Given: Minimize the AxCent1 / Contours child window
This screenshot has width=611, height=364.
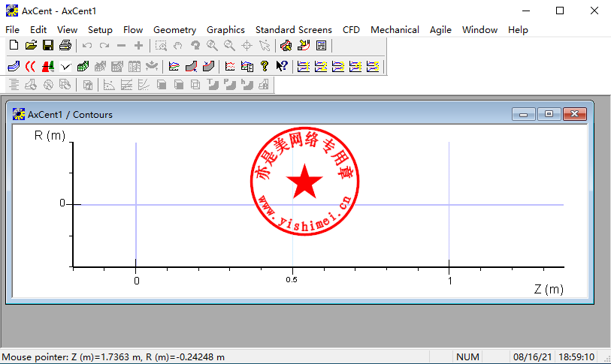Looking at the screenshot, I should coord(523,114).
